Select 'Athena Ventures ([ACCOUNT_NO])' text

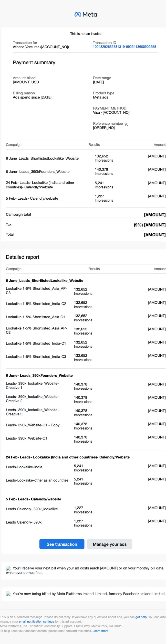(x=41, y=47)
